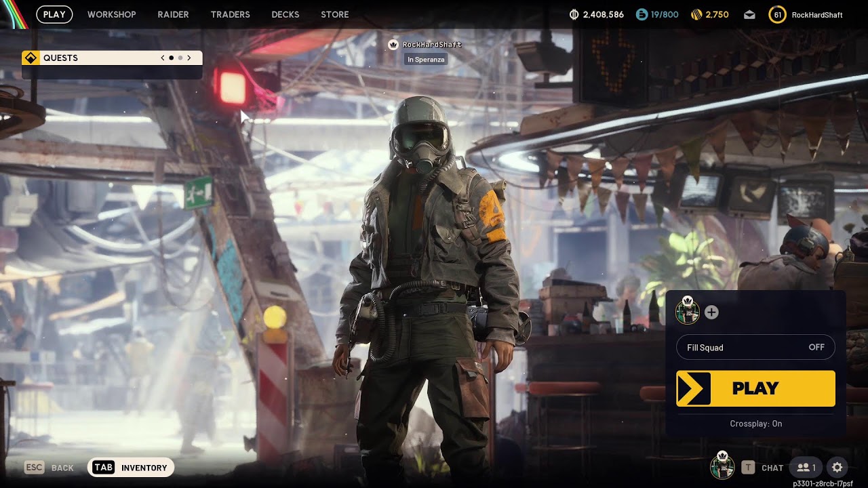The image size is (868, 488).
Task: Click the RockHardShaft name tag above character
Action: pyautogui.click(x=432, y=44)
